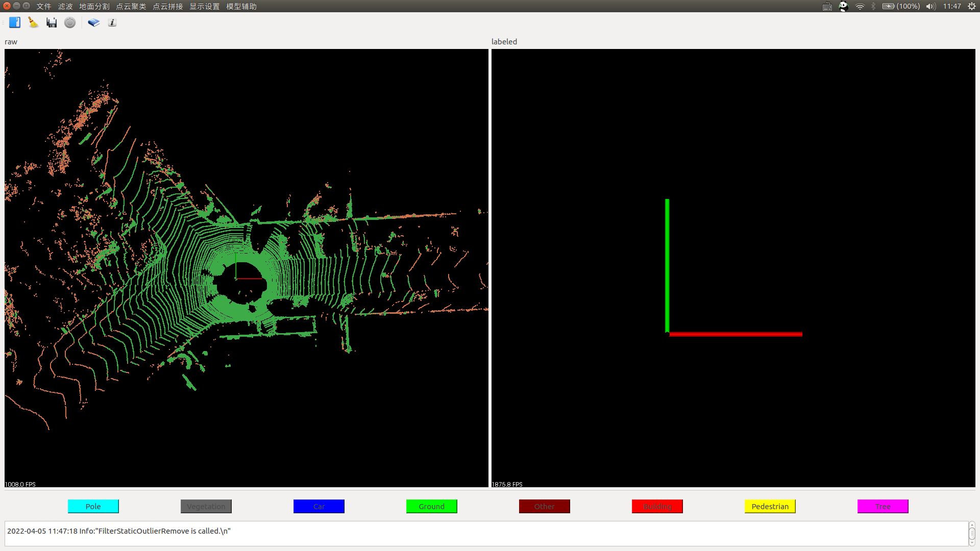Click the floppy disk save icon

(x=52, y=22)
